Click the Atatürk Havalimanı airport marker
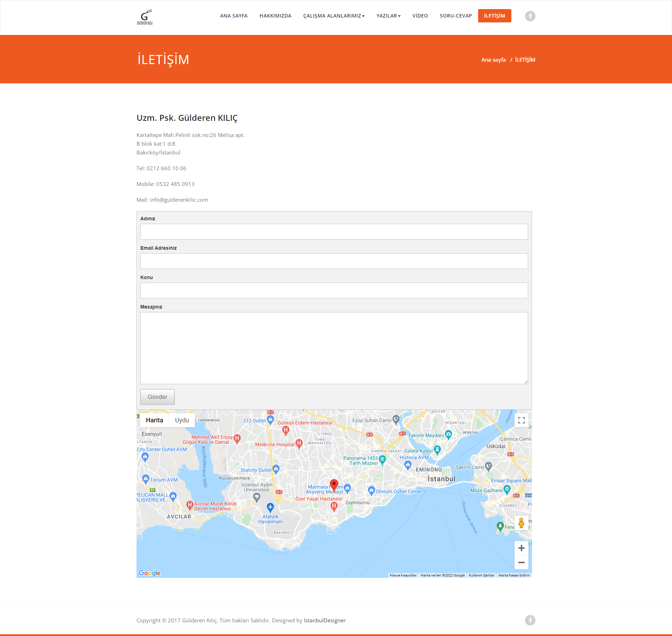Image resolution: width=672 pixels, height=636 pixels. 270,507
